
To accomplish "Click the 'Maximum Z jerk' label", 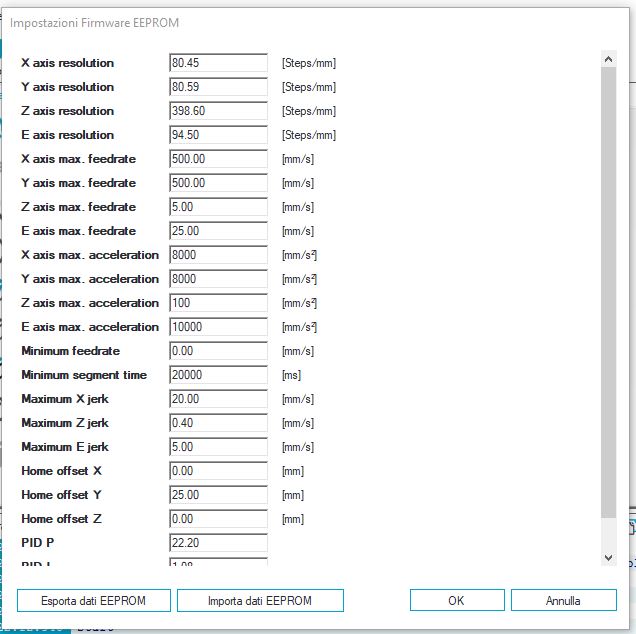I will [65, 423].
